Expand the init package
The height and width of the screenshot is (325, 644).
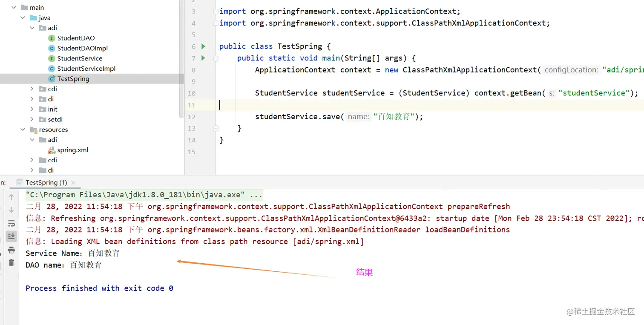coord(32,109)
